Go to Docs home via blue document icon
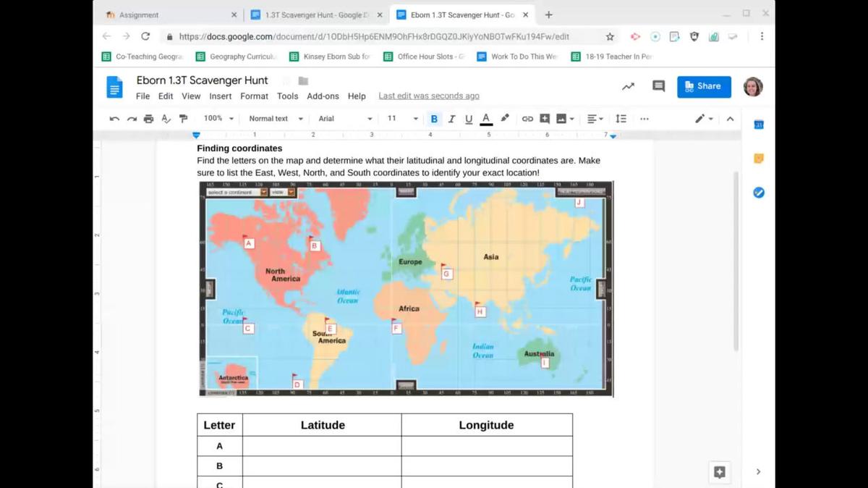Viewport: 868px width, 488px height. pos(115,87)
